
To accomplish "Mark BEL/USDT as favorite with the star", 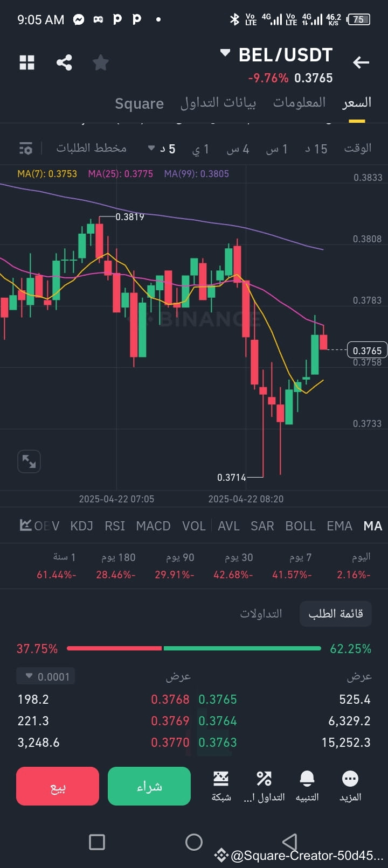I will click(x=100, y=62).
